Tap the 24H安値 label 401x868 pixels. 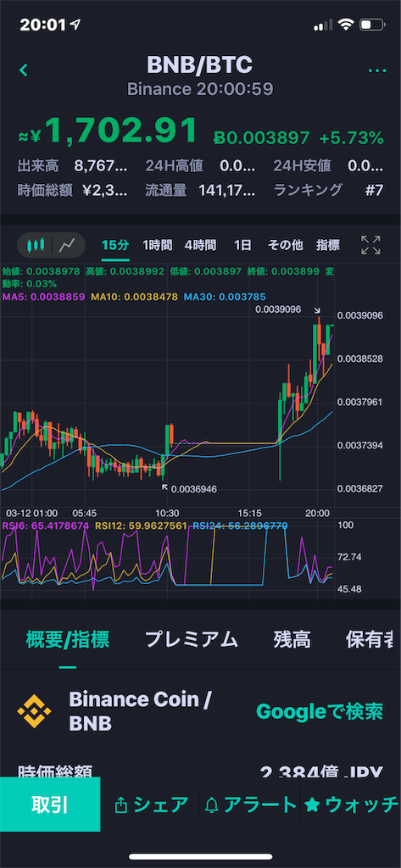(x=303, y=165)
